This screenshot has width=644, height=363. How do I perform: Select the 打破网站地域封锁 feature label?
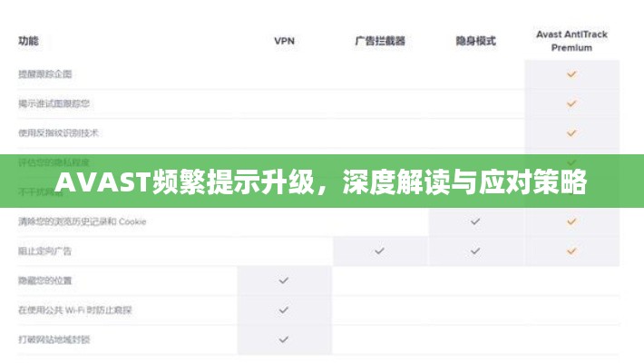click(x=54, y=339)
